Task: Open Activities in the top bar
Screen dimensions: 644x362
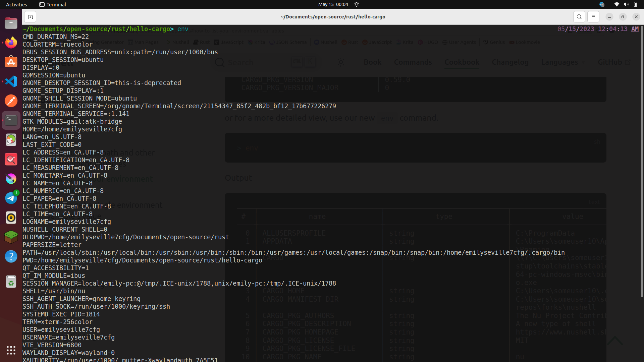Action: 16,4
